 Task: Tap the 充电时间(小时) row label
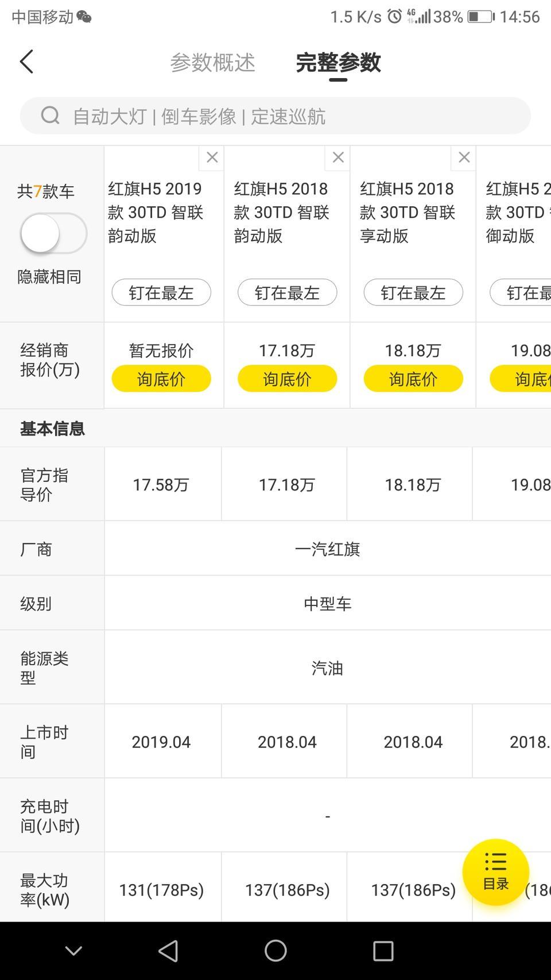(50, 816)
